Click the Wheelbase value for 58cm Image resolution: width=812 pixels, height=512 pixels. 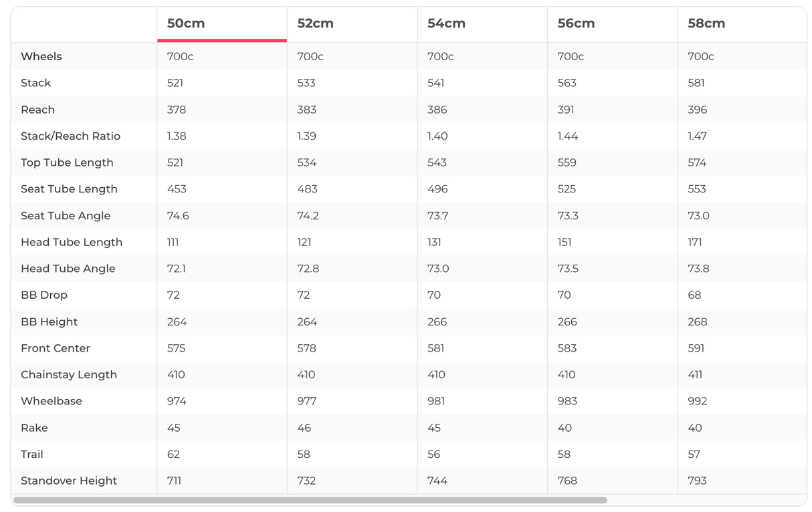tap(698, 402)
